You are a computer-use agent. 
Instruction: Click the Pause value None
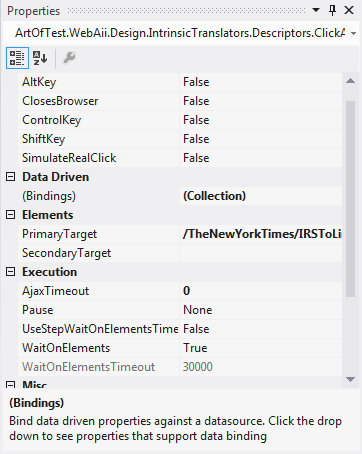(261, 310)
